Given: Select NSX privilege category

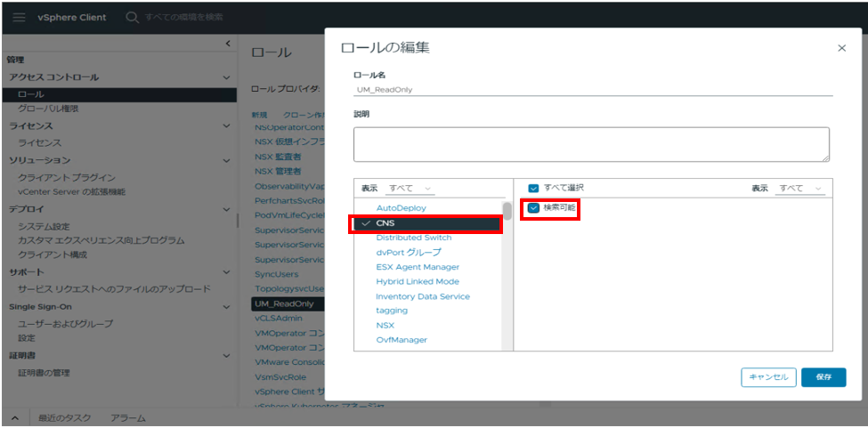Looking at the screenshot, I should tap(385, 325).
